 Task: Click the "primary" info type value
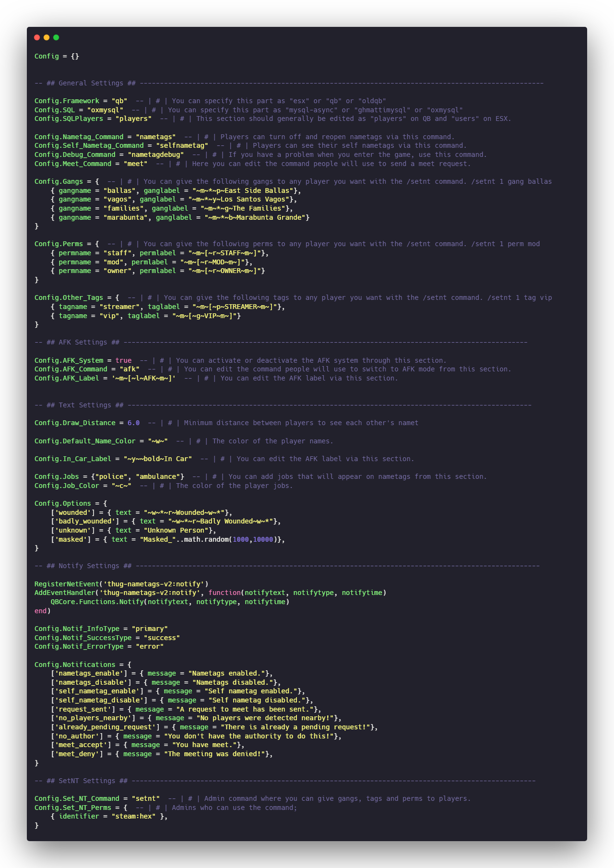[x=150, y=629]
